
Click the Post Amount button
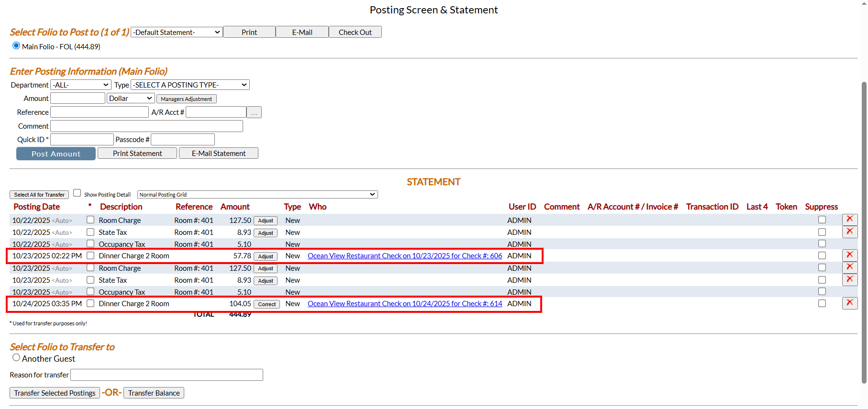click(56, 154)
